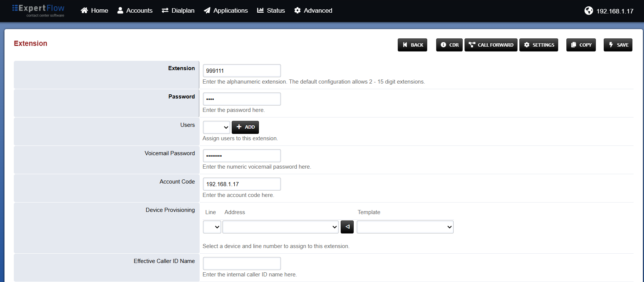Click the 192.168.1.17 domain selector
Viewport: 644px width, 282px height.
[615, 11]
